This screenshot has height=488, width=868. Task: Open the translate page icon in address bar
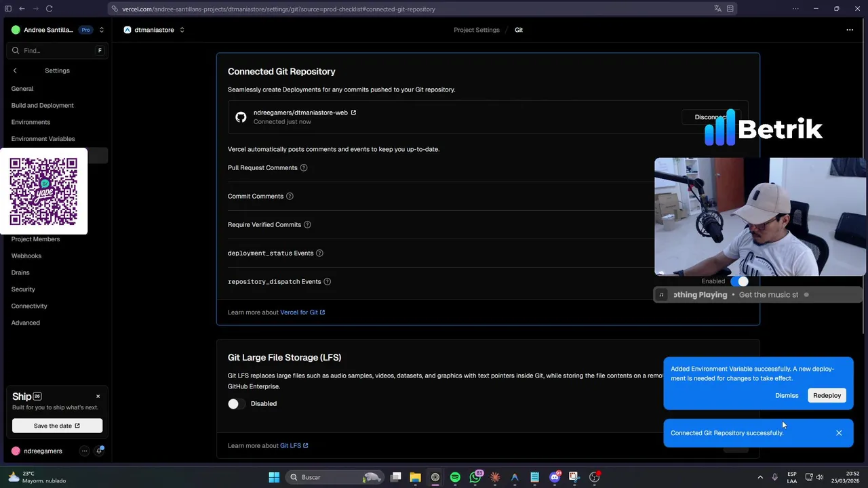717,9
